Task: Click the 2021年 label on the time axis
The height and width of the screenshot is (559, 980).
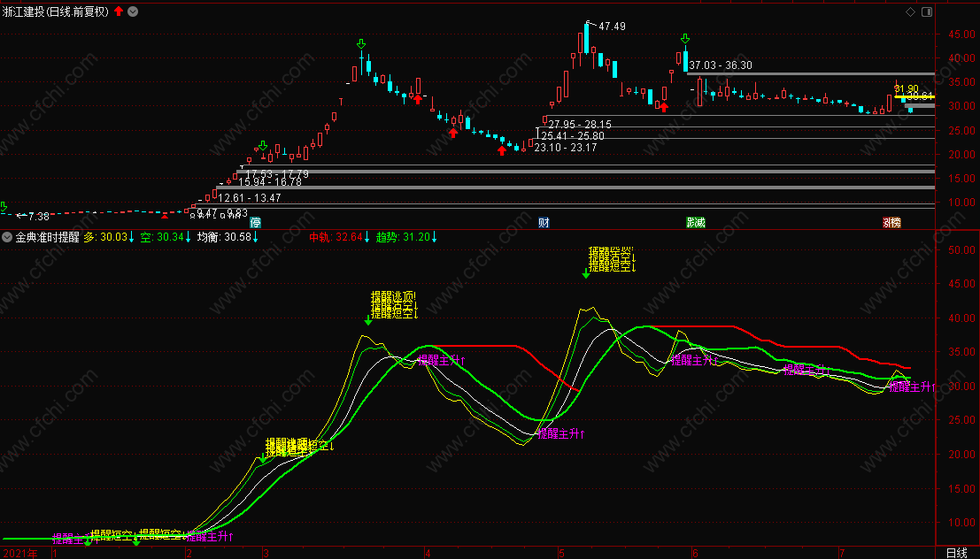Action: (20, 554)
